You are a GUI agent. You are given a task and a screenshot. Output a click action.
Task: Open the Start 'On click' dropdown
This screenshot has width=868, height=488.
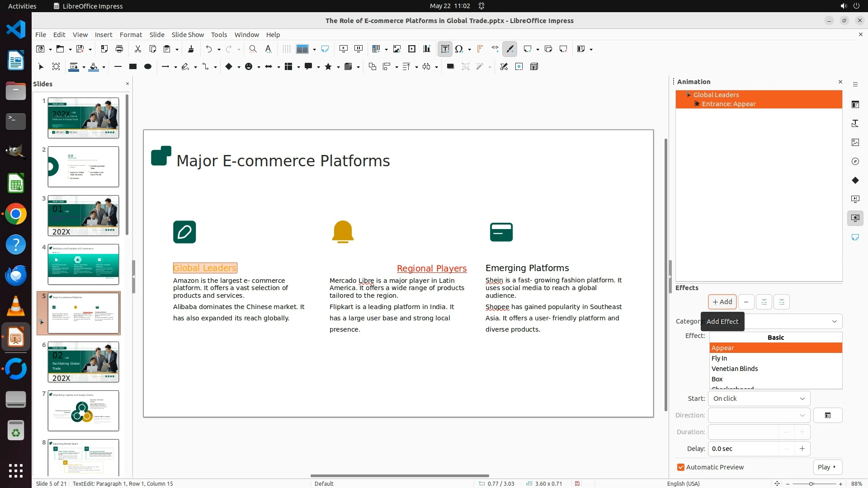[759, 399]
